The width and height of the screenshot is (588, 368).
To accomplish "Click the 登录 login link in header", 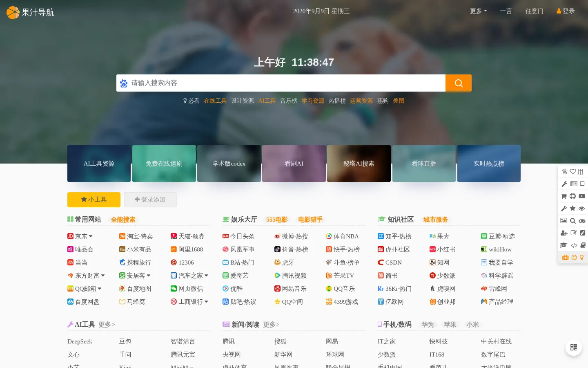I will [566, 11].
